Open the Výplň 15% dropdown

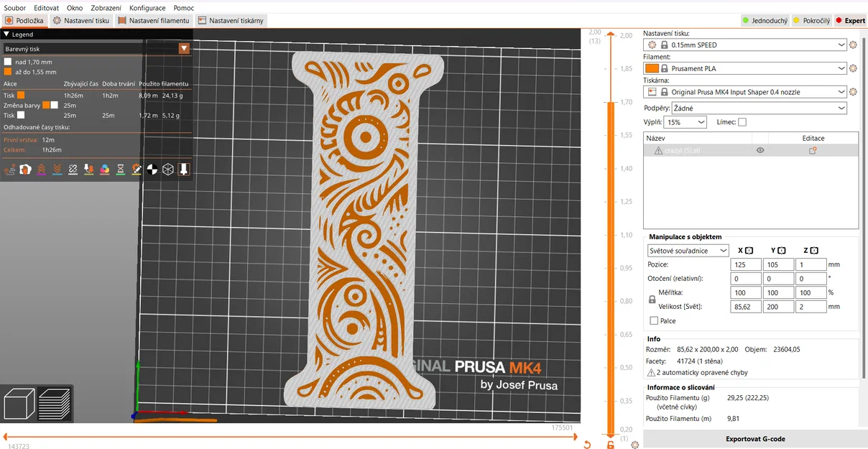[685, 122]
